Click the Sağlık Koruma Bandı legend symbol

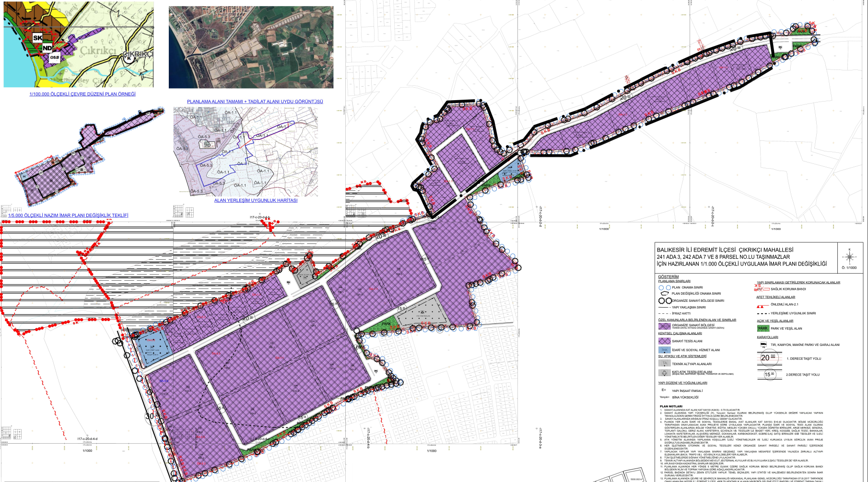tap(761, 289)
